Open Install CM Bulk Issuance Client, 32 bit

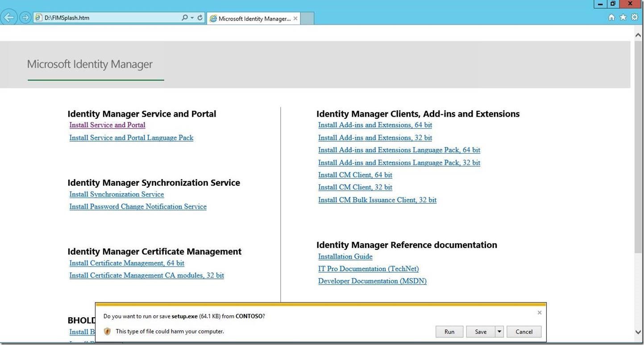(x=377, y=200)
